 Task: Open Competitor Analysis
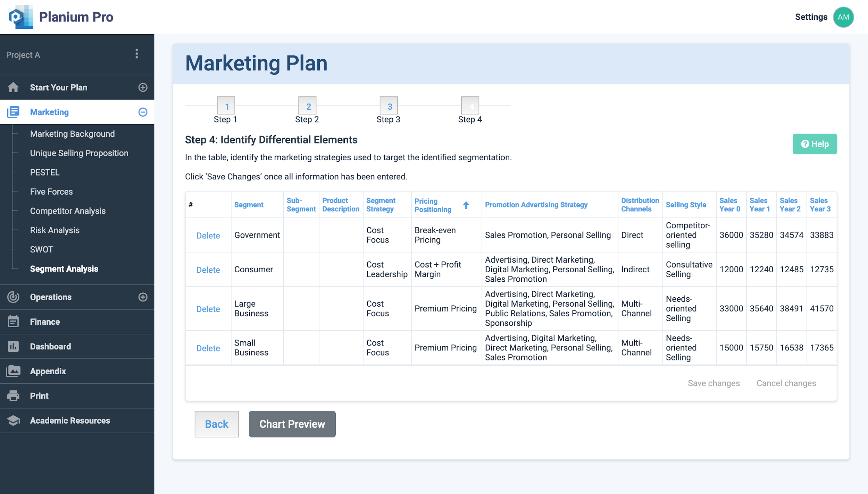[68, 211]
